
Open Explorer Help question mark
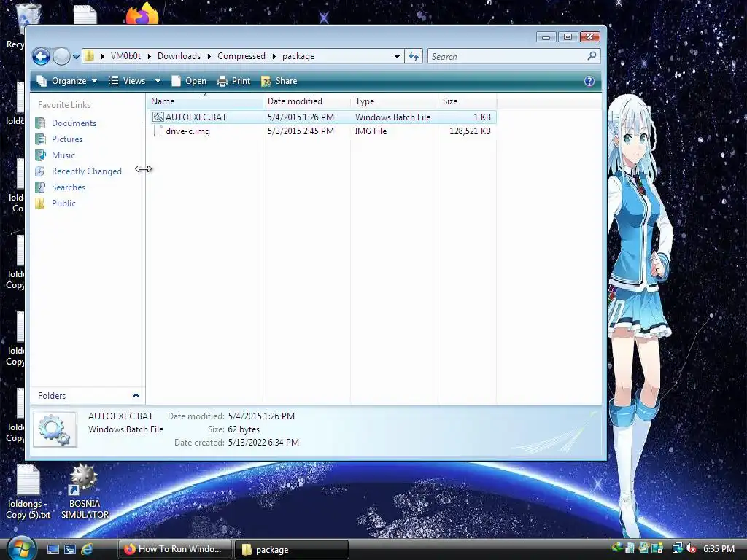pos(589,81)
